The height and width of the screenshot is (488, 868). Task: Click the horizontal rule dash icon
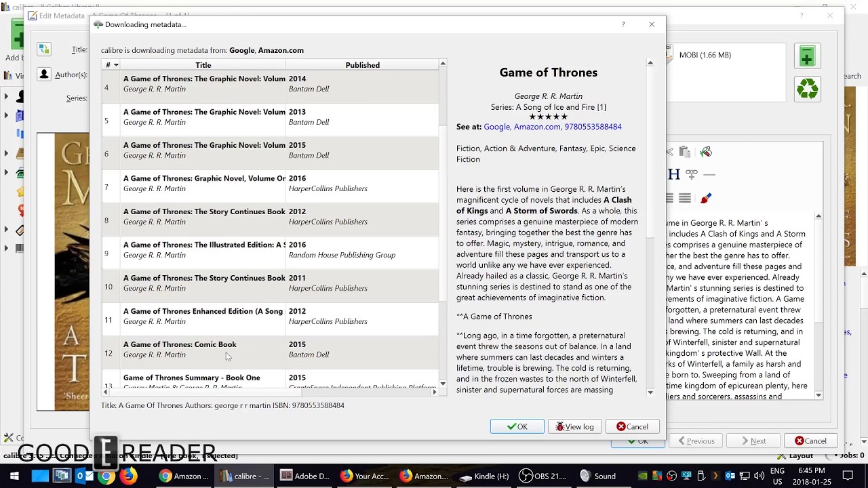[709, 174]
